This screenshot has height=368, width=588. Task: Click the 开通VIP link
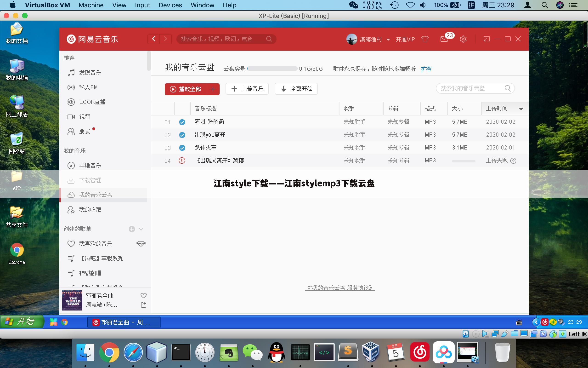tap(405, 39)
